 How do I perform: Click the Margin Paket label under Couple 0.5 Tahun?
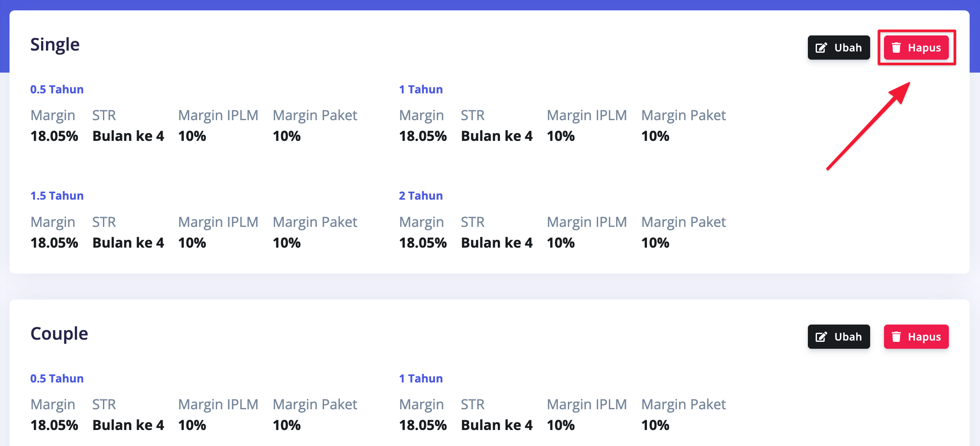(315, 405)
